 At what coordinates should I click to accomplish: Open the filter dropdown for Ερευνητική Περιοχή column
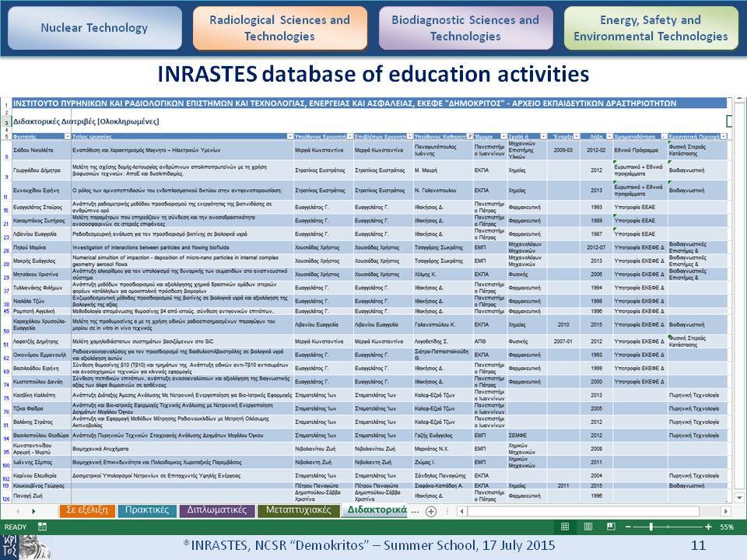point(724,137)
